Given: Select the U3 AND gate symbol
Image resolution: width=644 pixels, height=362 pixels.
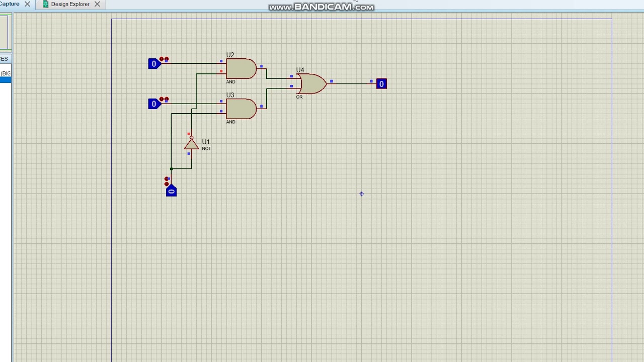Looking at the screenshot, I should click(x=242, y=109).
